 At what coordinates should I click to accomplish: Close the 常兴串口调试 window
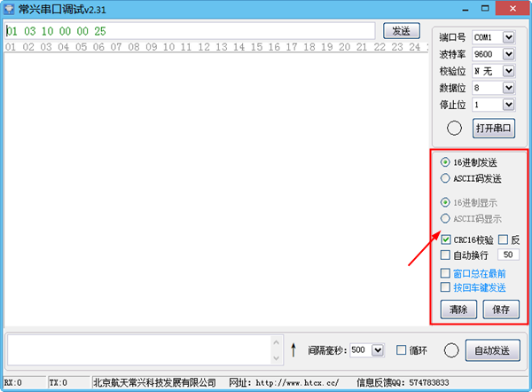point(512,9)
